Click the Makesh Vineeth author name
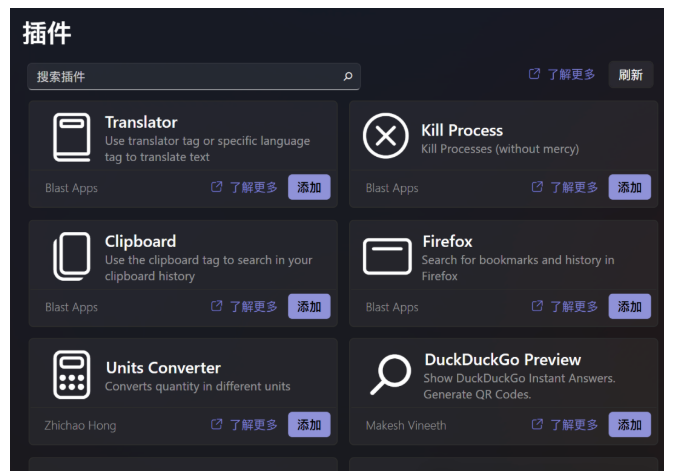 [406, 425]
